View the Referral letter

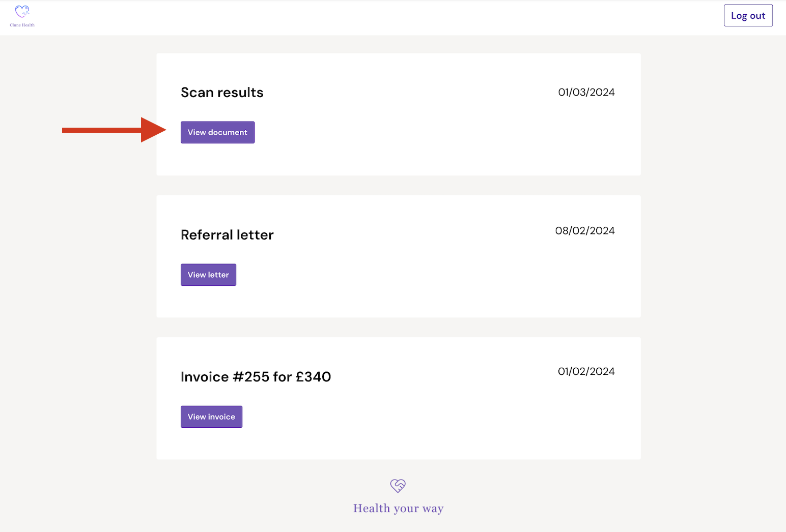(208, 275)
